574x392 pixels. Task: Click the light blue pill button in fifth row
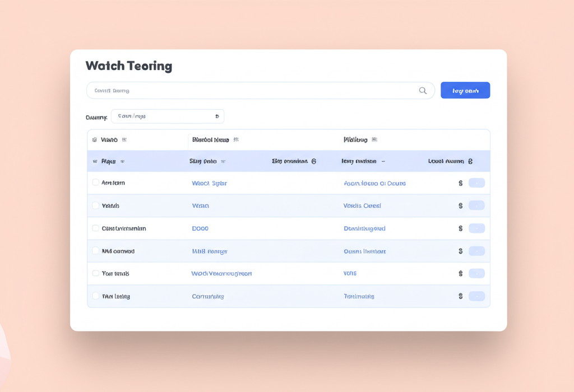point(476,273)
